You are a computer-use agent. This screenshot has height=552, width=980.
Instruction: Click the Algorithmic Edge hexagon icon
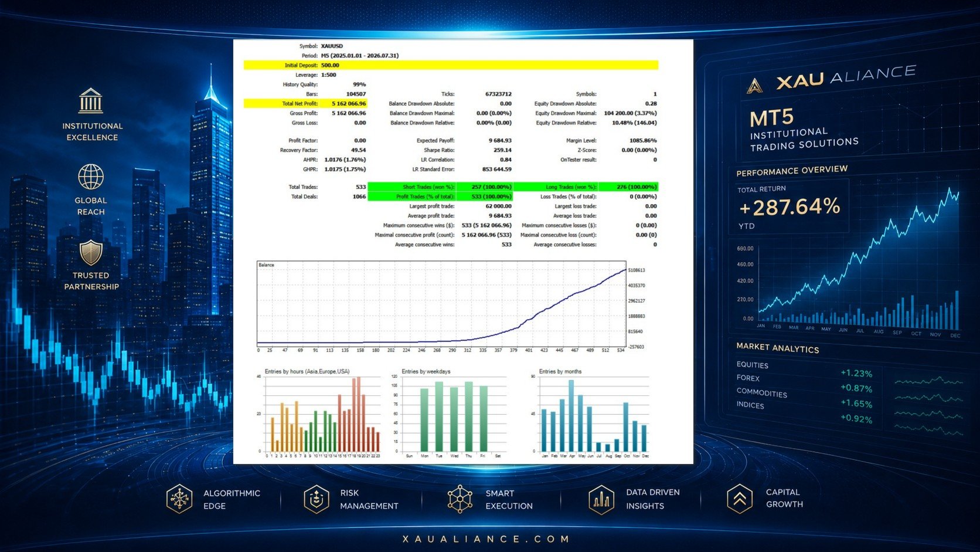179,499
